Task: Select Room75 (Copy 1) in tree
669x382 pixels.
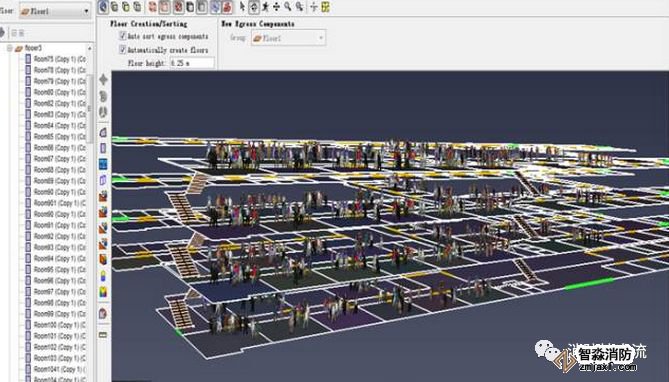Action: 59,59
